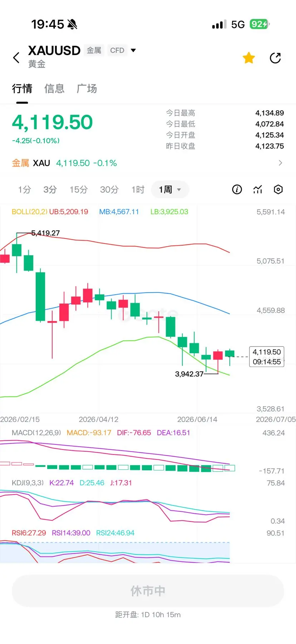Viewport: 296px width, 644px height.
Task: Switch to the 行情 tab
Action: (22, 89)
